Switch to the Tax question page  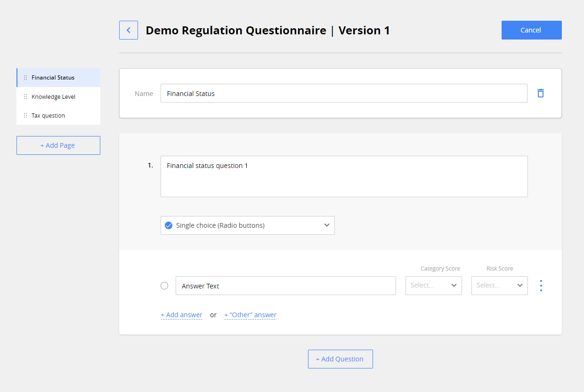[x=49, y=115]
